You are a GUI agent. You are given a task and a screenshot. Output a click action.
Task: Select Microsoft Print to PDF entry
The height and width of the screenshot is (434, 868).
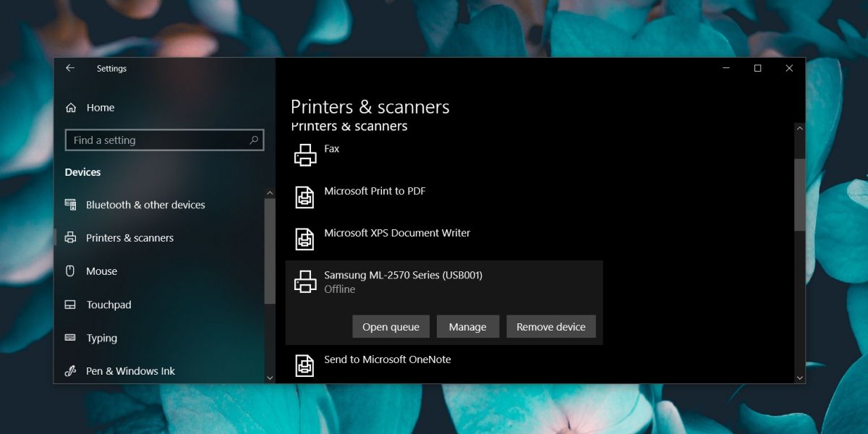click(x=444, y=197)
